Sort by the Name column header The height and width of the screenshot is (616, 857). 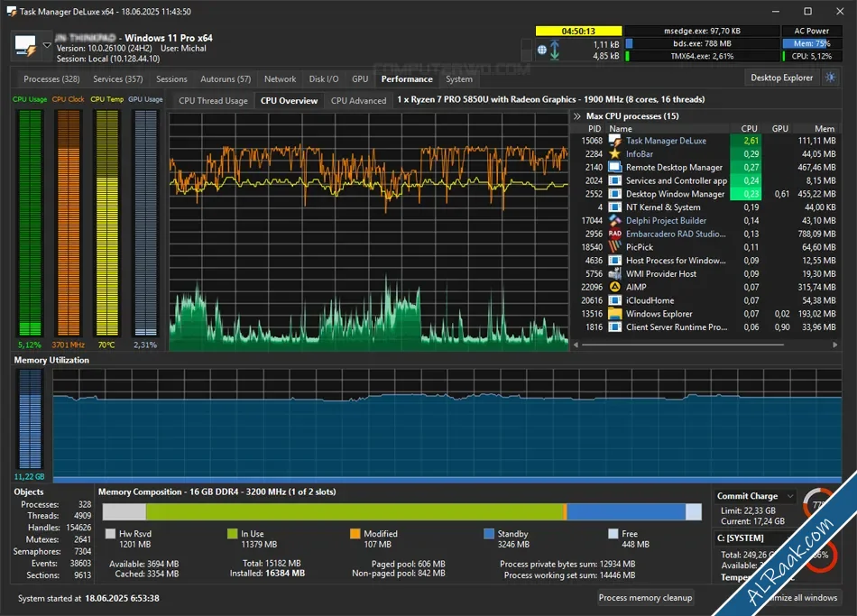[621, 128]
